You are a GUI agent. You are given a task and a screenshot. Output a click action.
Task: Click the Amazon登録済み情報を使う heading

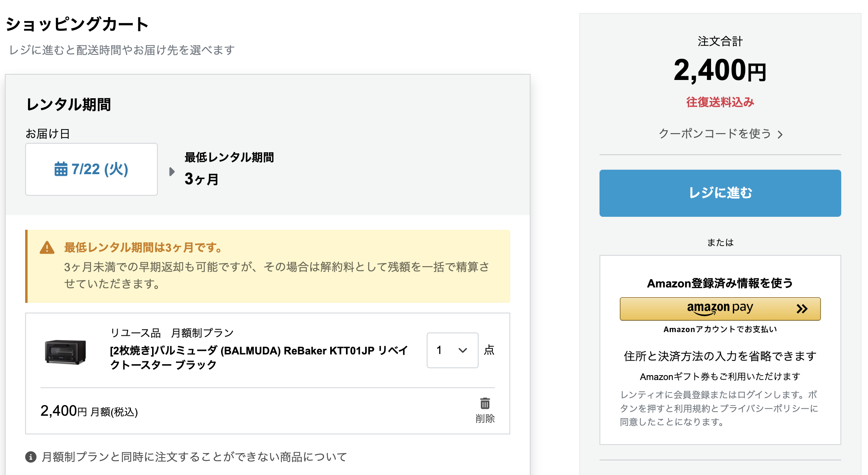(720, 283)
